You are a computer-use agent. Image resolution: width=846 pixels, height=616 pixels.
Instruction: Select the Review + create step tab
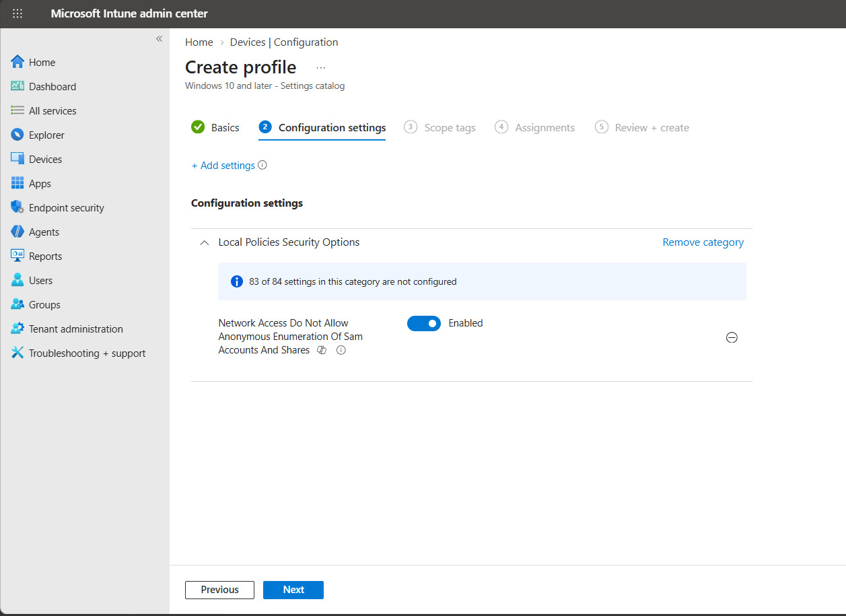[x=642, y=127]
